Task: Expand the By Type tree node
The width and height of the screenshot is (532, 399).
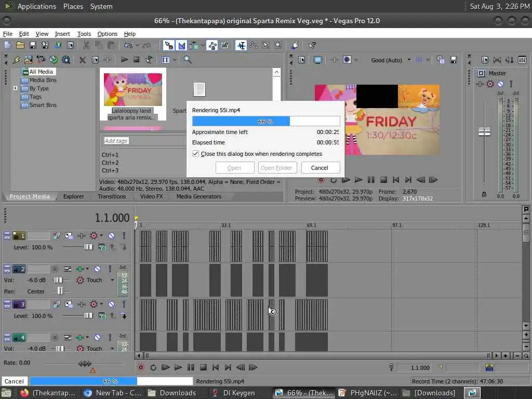Action: (x=15, y=88)
